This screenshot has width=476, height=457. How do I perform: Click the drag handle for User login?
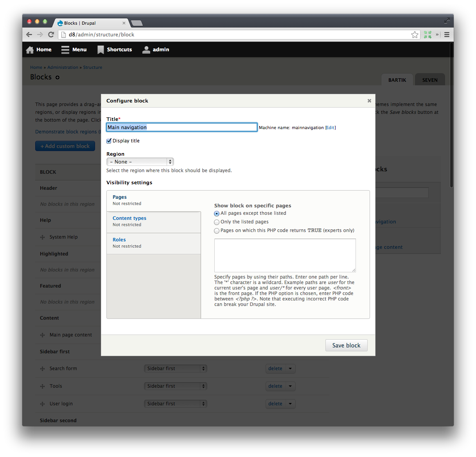click(x=42, y=404)
